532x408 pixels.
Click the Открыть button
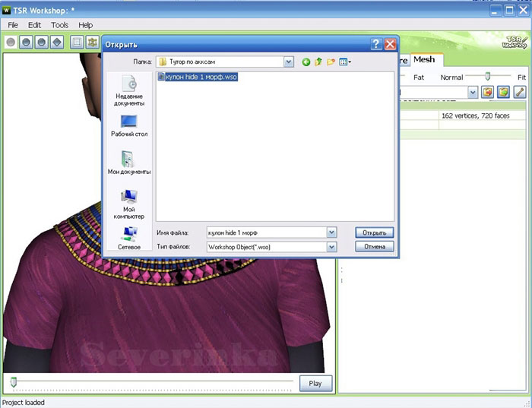point(373,232)
